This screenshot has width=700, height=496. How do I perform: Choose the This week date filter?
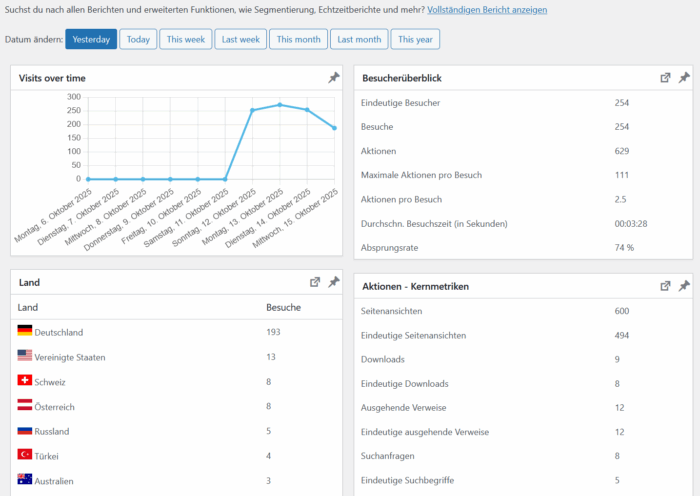point(185,39)
